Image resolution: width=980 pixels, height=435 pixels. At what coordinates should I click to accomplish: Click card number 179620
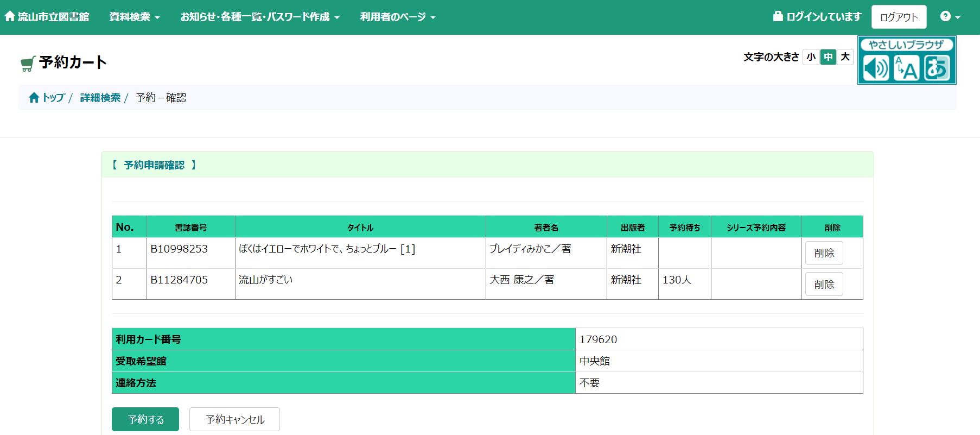[598, 339]
